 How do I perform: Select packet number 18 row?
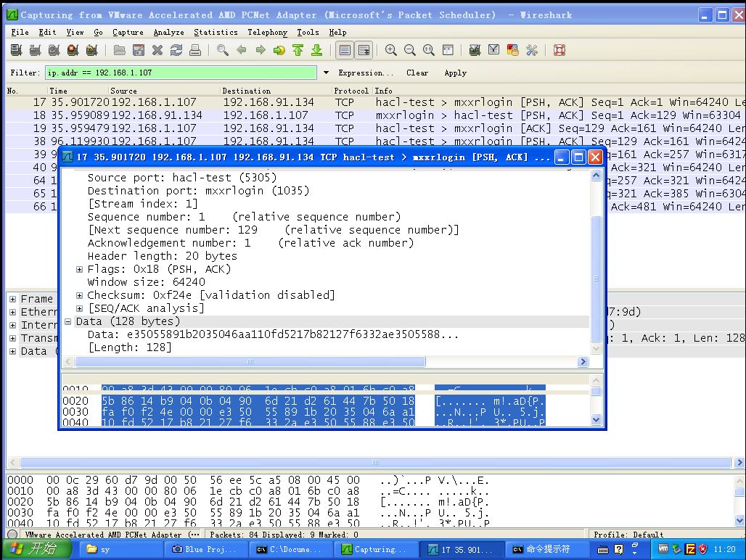click(375, 115)
